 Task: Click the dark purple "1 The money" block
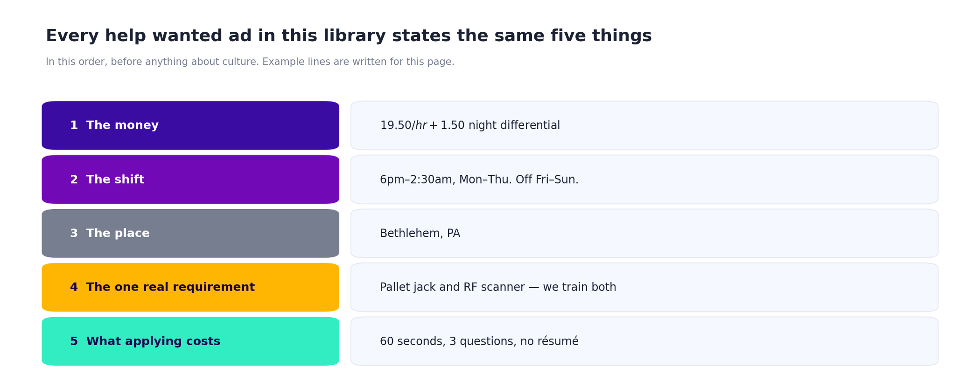point(190,126)
